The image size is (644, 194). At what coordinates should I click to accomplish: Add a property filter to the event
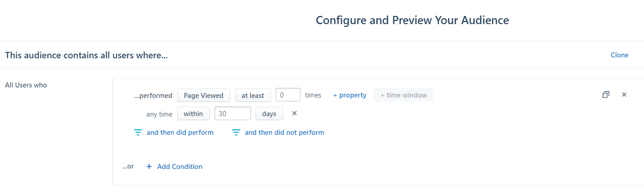click(x=349, y=95)
